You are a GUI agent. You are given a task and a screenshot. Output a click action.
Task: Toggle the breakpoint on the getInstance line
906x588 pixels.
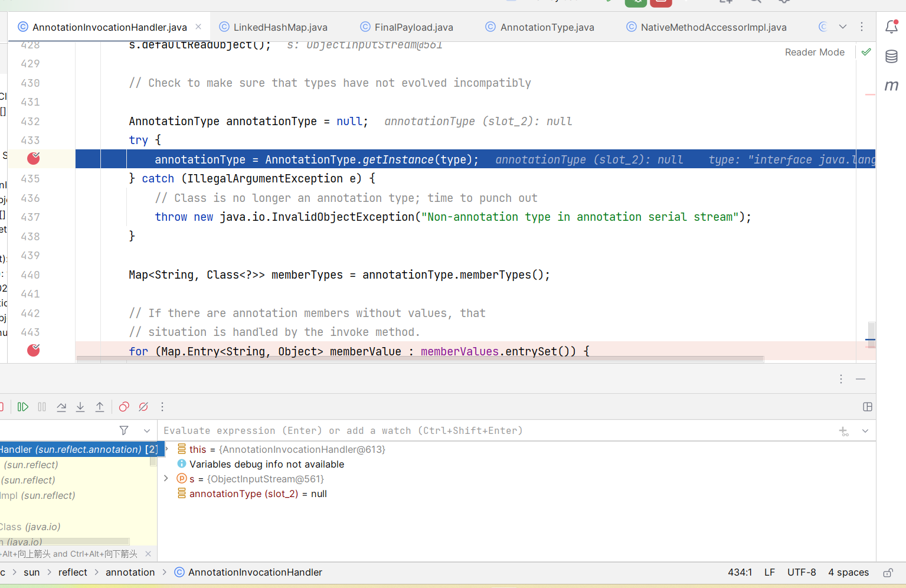(34, 158)
